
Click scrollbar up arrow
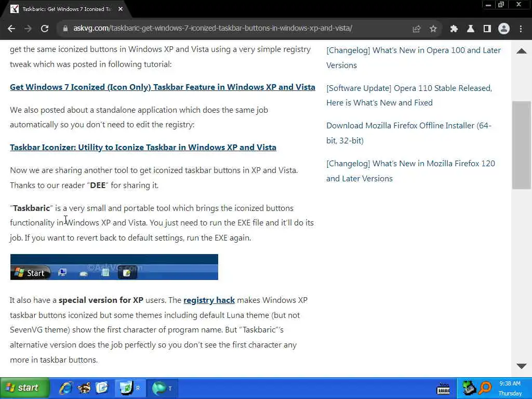click(x=522, y=51)
